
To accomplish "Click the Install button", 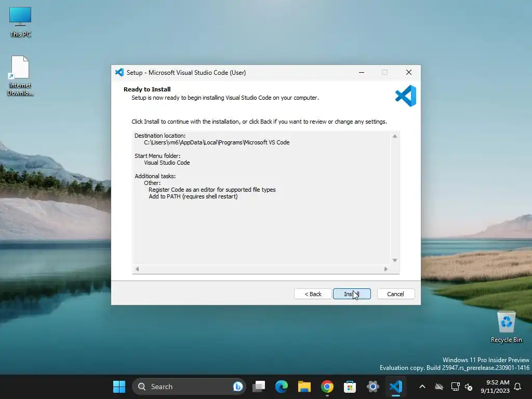I will pos(352,294).
